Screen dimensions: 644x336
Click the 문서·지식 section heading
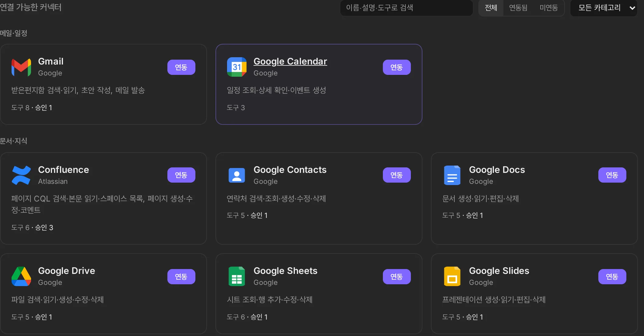coord(14,141)
